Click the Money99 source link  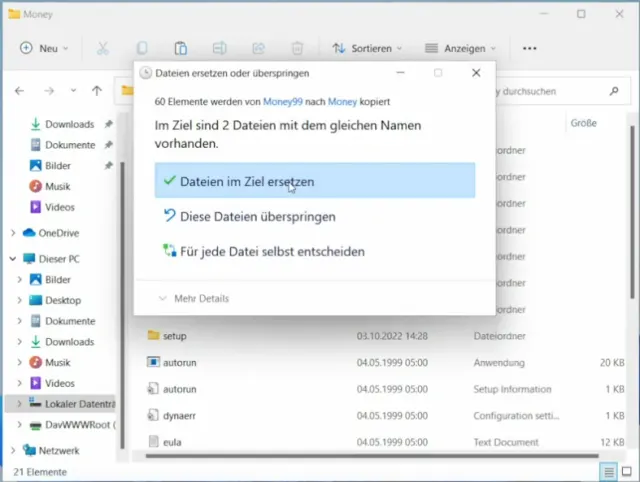[284, 102]
